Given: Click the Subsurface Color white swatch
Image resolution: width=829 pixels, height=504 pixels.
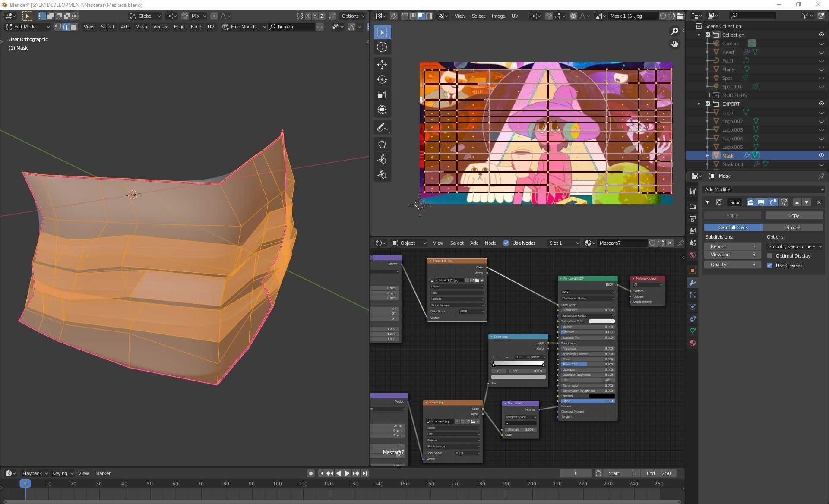Looking at the screenshot, I should tap(601, 321).
